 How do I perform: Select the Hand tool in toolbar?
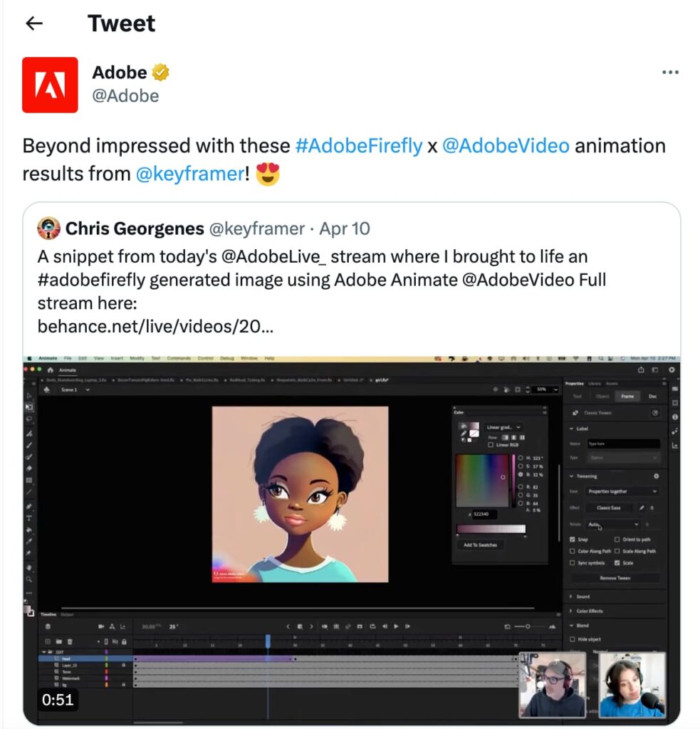point(29,567)
